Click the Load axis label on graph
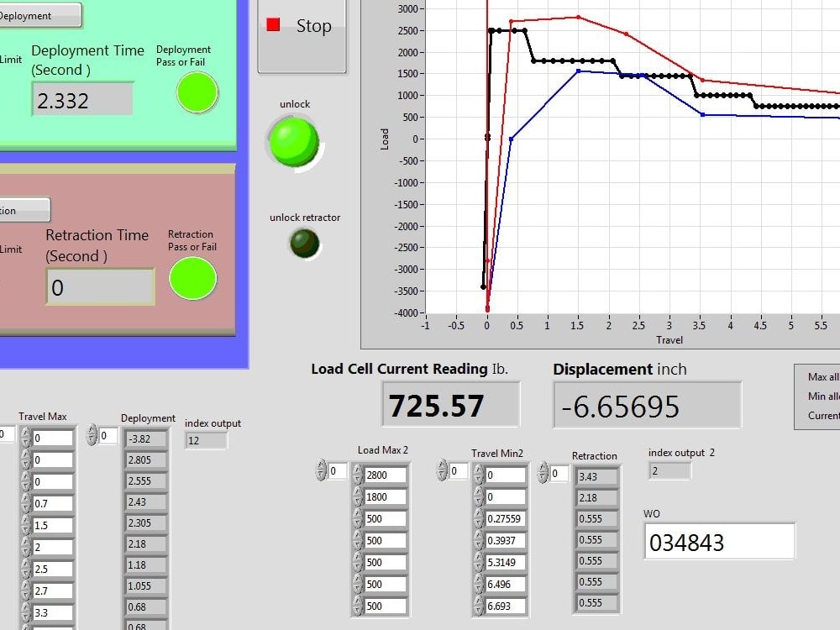This screenshot has height=630, width=840. point(384,139)
